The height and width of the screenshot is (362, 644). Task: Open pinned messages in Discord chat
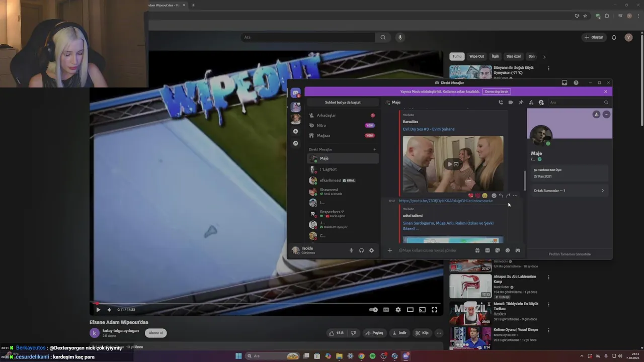pos(521,103)
